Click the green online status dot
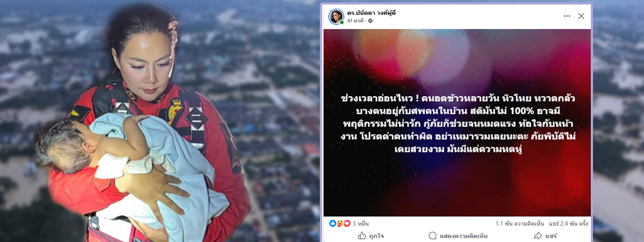 pos(342,22)
